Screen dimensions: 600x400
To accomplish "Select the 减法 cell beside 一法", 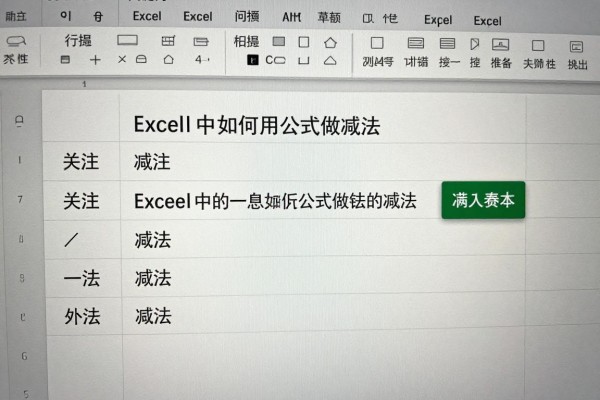I will pyautogui.click(x=324, y=276).
